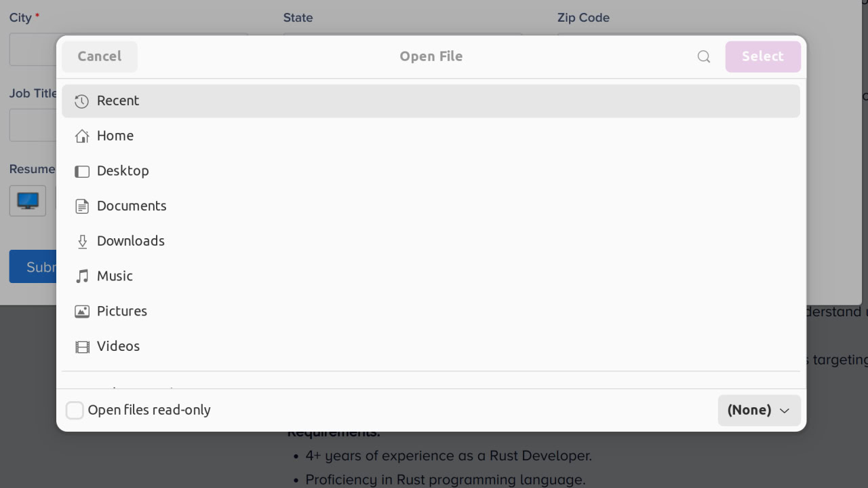Click the computer monitor upload icon
This screenshot has width=868, height=488.
[x=28, y=201]
